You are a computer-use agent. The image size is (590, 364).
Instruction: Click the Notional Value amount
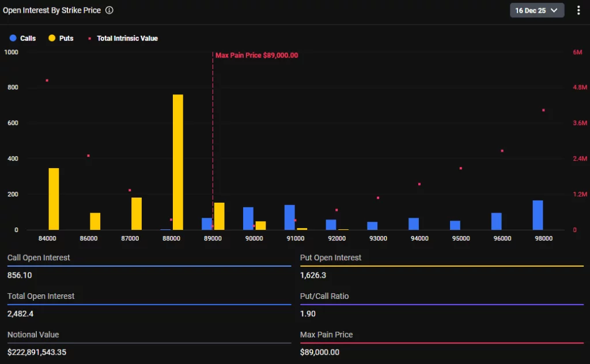[37, 352]
